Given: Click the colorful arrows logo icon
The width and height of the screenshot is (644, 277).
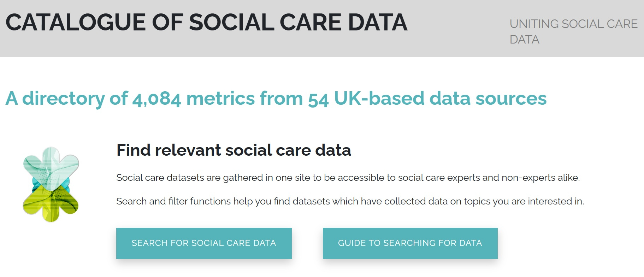Looking at the screenshot, I should pos(51,184).
